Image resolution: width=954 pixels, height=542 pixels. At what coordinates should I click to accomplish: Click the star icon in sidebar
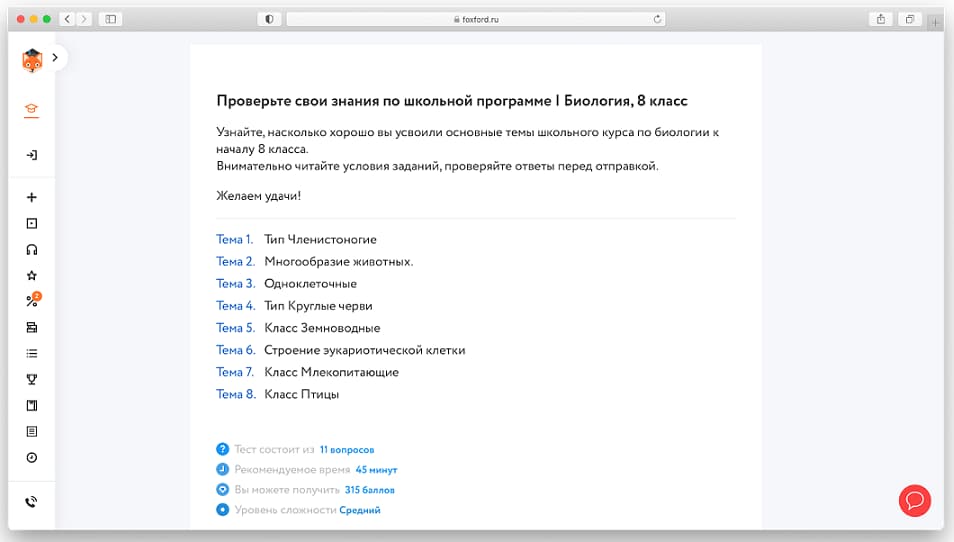[31, 275]
